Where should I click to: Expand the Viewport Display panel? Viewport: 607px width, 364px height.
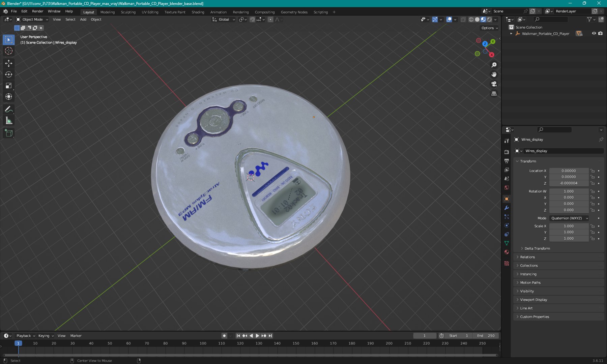point(533,300)
